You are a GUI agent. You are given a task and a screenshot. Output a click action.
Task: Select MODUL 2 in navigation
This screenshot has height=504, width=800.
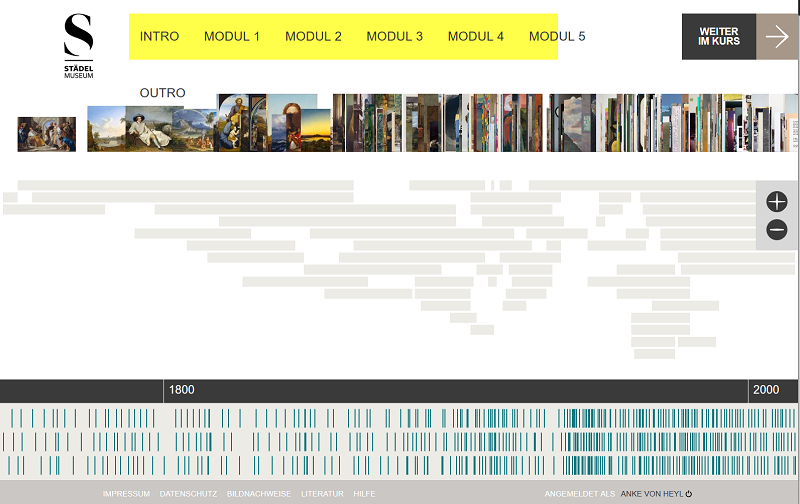point(313,37)
